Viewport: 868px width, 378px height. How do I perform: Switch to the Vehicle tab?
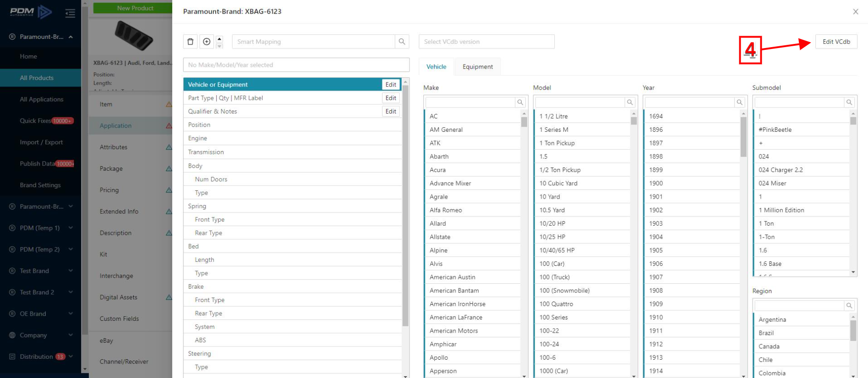click(x=436, y=67)
